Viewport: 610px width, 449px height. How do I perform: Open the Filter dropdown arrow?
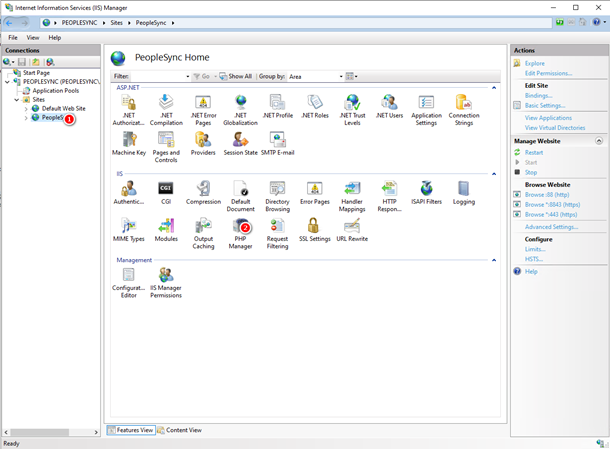[188, 77]
